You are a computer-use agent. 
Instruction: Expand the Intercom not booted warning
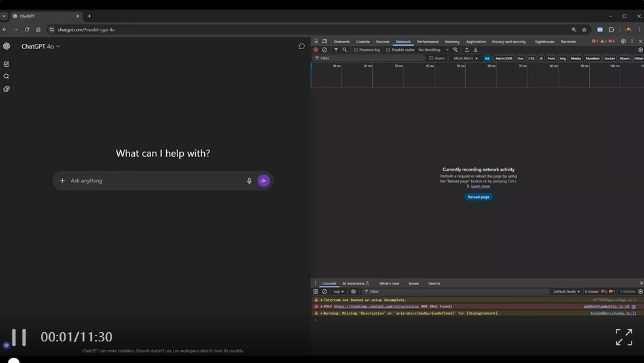[321, 300]
